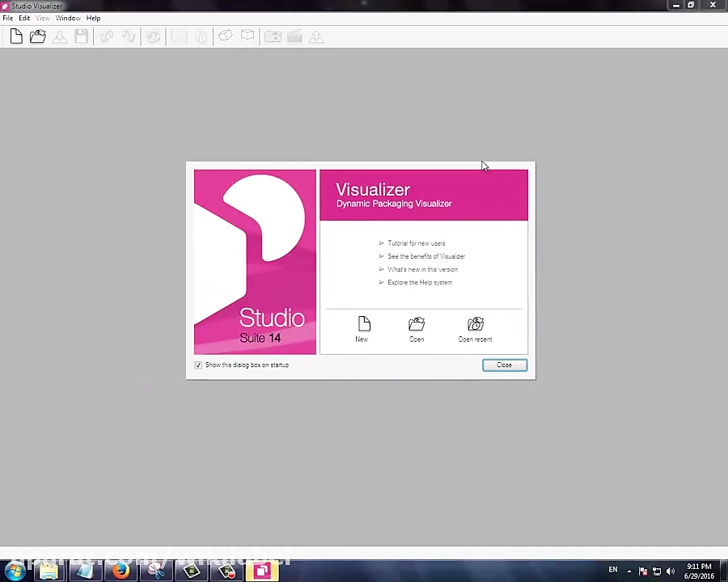Click the movie clapperboard toolbar icon
728x582 pixels.
[294, 36]
